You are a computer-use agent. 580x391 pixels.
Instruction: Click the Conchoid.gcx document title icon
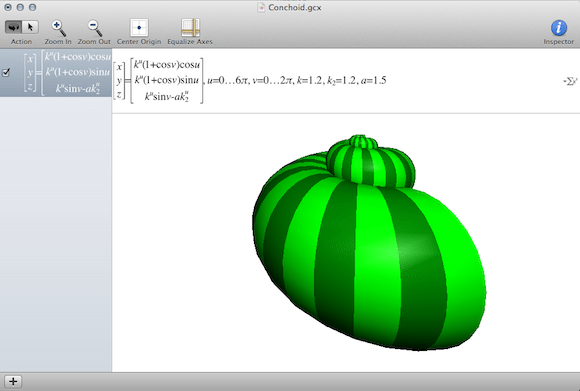[261, 7]
